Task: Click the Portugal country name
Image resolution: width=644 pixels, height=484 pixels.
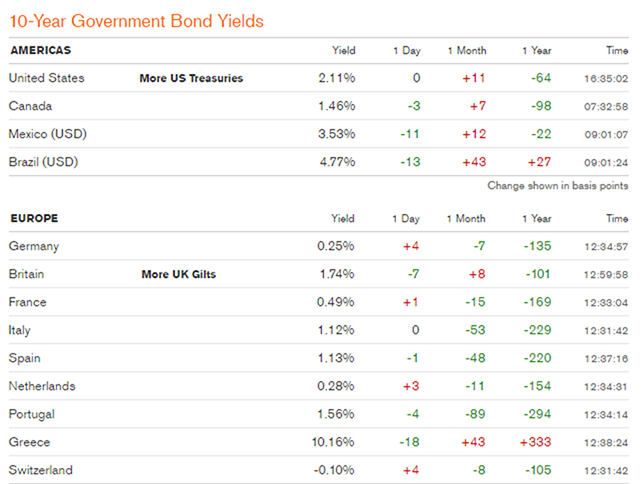Action: [31, 414]
